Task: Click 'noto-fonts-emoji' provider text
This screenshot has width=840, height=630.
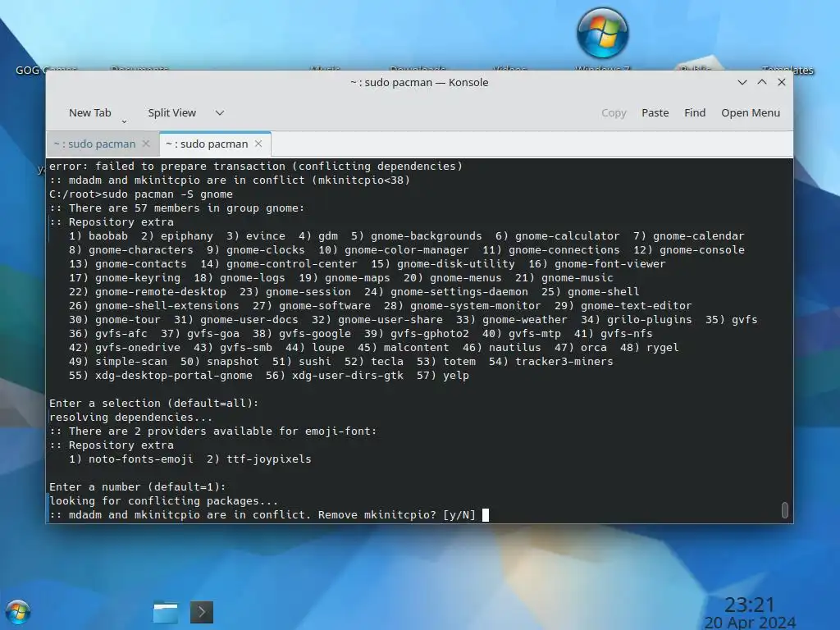Action: tap(141, 459)
